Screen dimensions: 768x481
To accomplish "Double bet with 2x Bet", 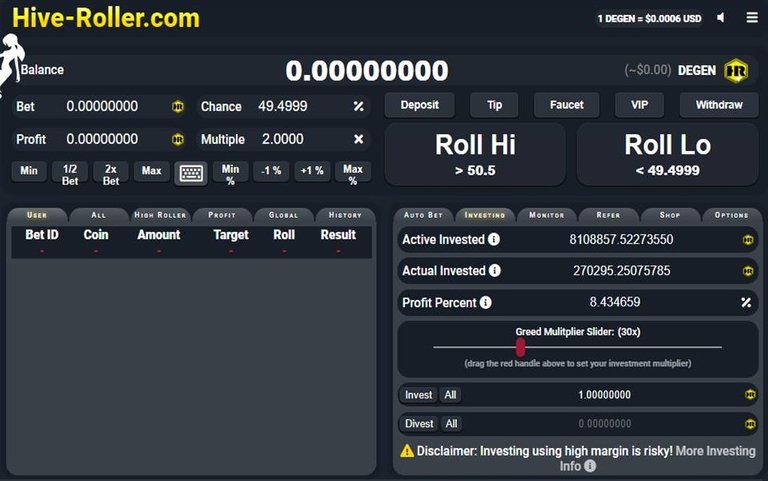I will (111, 173).
